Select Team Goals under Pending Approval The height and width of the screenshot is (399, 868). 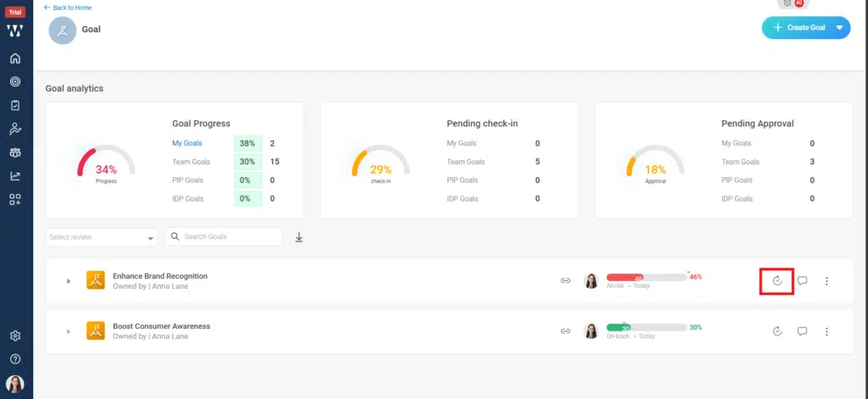pyautogui.click(x=740, y=162)
